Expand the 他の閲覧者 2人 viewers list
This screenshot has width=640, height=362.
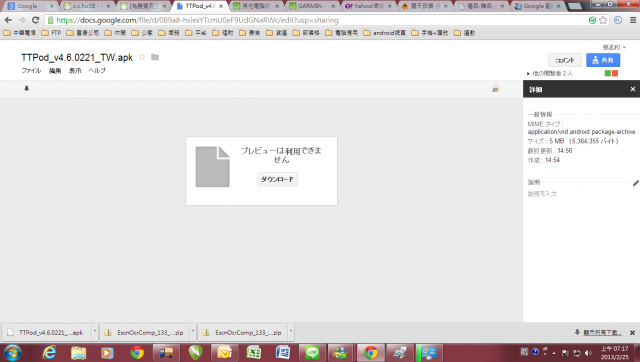click(550, 73)
